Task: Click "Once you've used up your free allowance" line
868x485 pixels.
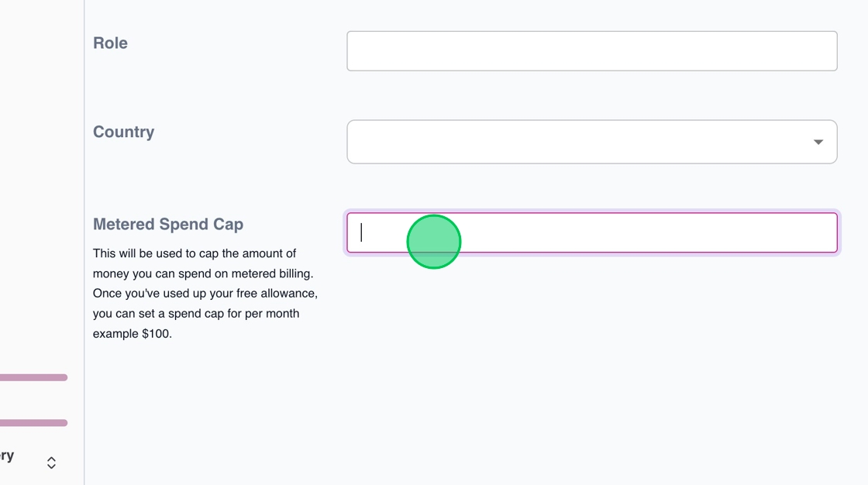Action: pyautogui.click(x=205, y=294)
